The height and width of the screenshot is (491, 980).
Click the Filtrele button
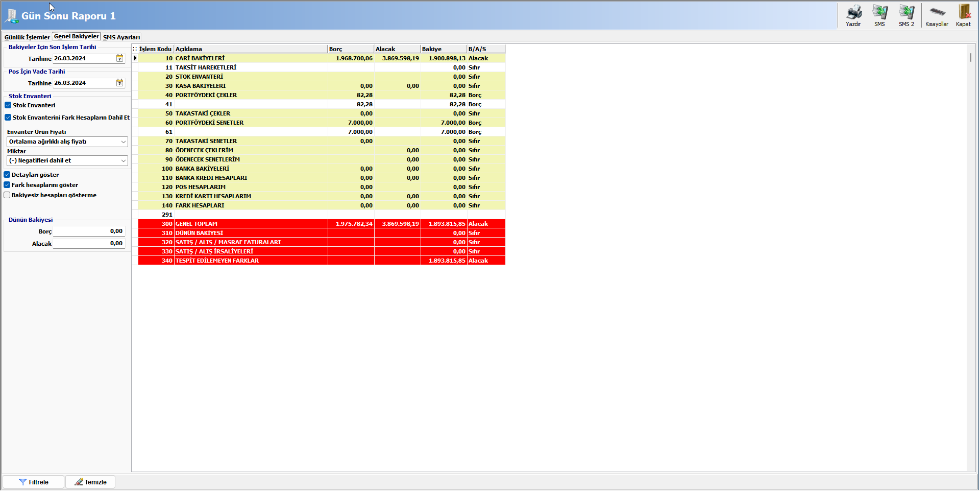point(34,482)
